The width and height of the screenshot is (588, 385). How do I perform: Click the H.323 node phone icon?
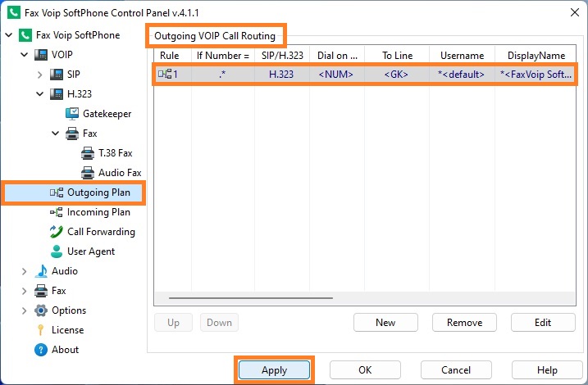pyautogui.click(x=57, y=94)
